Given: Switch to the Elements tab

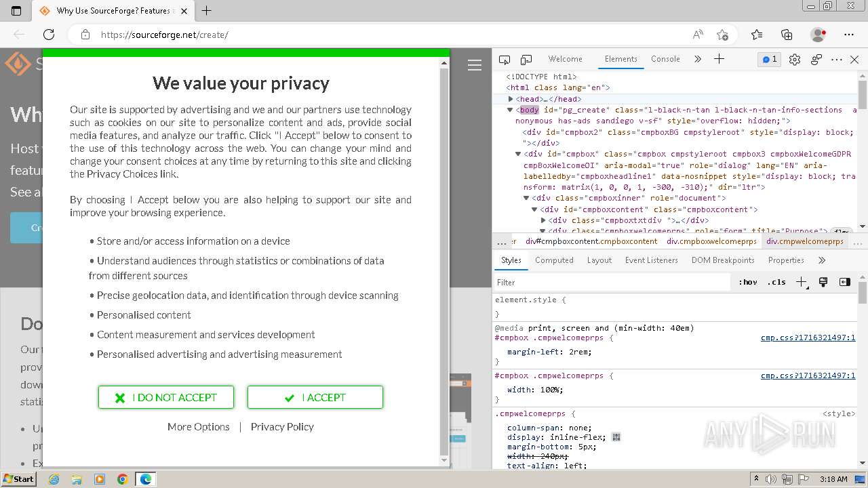Looking at the screenshot, I should pos(621,59).
